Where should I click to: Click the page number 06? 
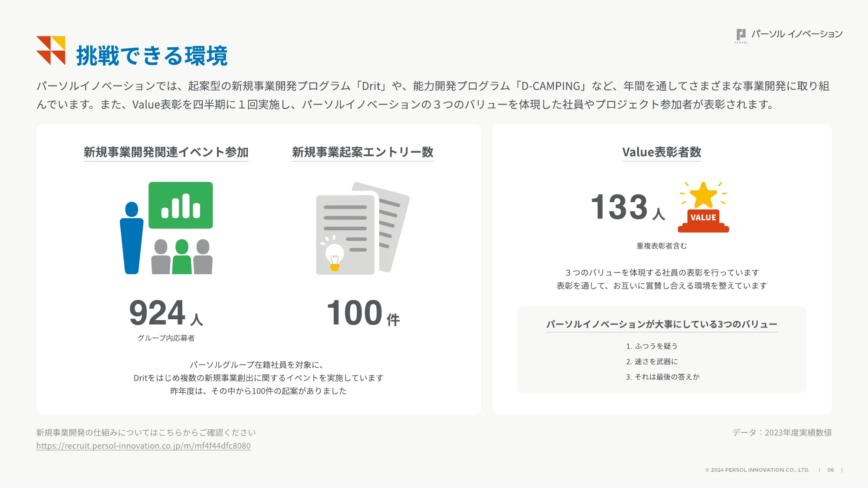831,470
